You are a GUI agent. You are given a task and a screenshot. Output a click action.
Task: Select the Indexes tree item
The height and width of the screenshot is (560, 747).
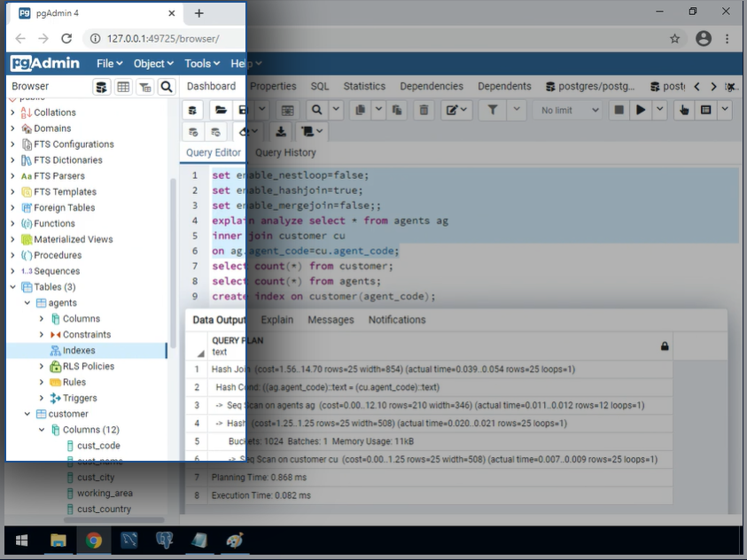coord(79,351)
